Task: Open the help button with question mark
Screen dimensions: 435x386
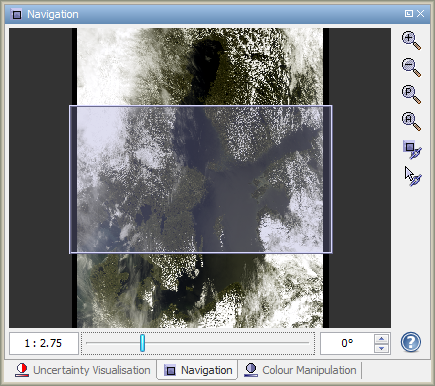Action: (x=411, y=342)
